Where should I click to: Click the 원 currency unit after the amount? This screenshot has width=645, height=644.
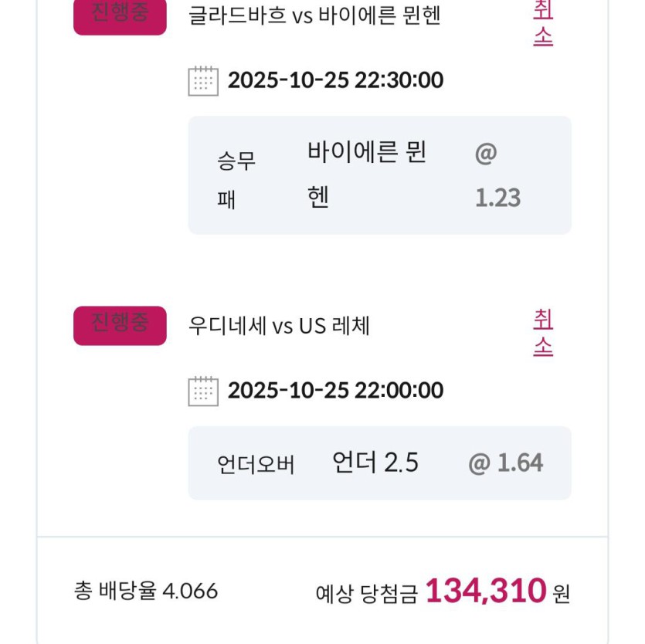[562, 593]
